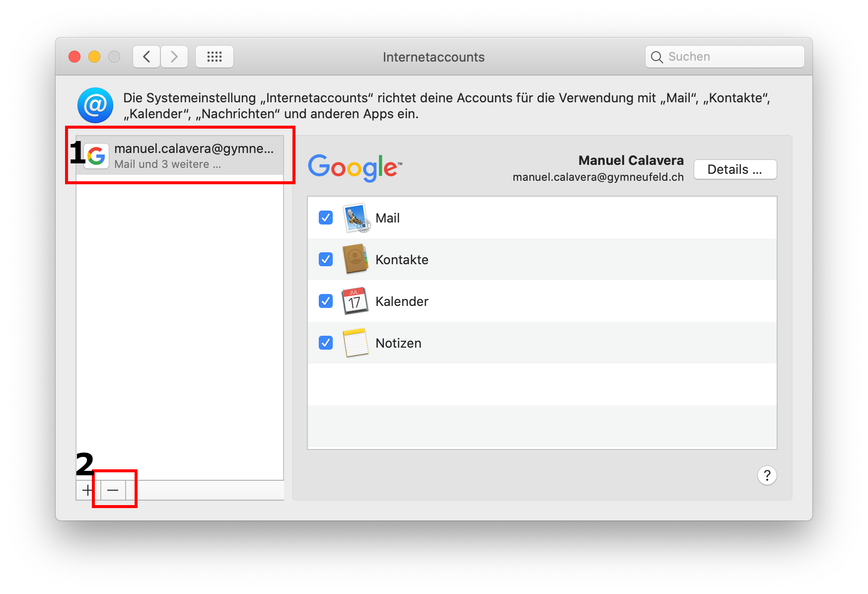Remove selected account with minus button
Screen dimensions: 868x594
113,490
